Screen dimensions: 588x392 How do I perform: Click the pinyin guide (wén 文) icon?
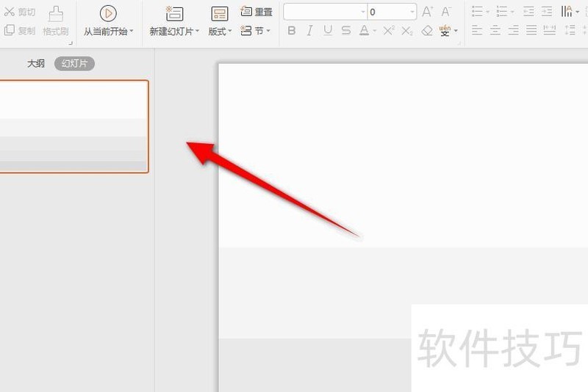pos(445,31)
